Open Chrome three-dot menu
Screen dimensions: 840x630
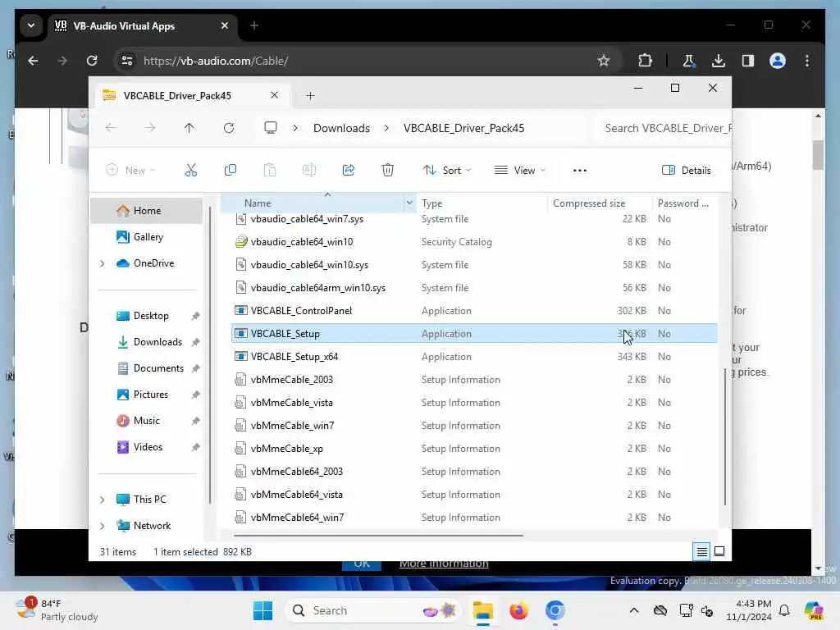(x=807, y=61)
